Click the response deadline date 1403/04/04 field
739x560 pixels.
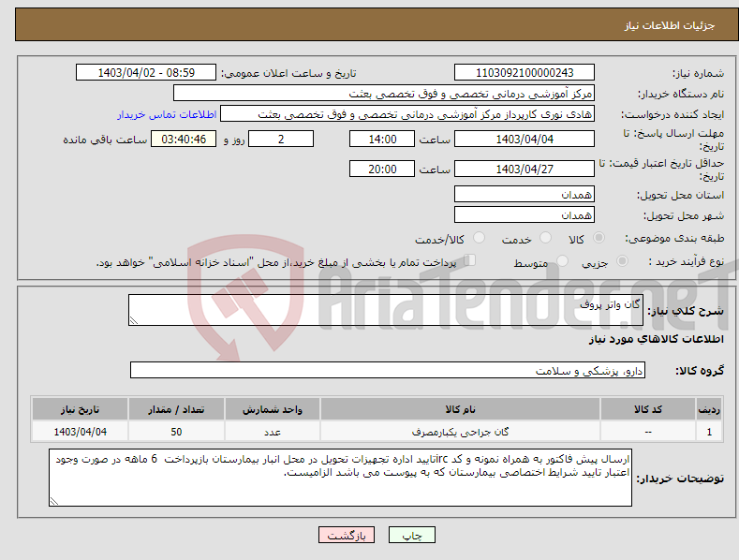tap(525, 139)
